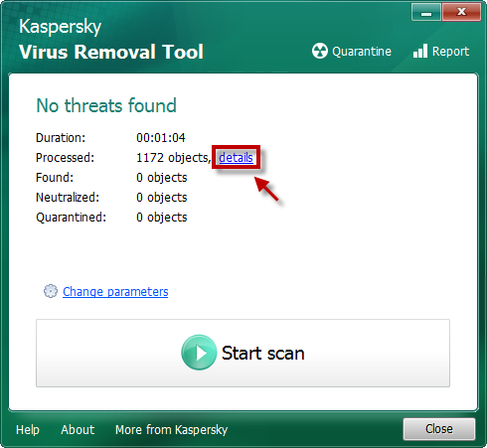Click the Quarantine text label
The height and width of the screenshot is (448, 487).
(362, 52)
